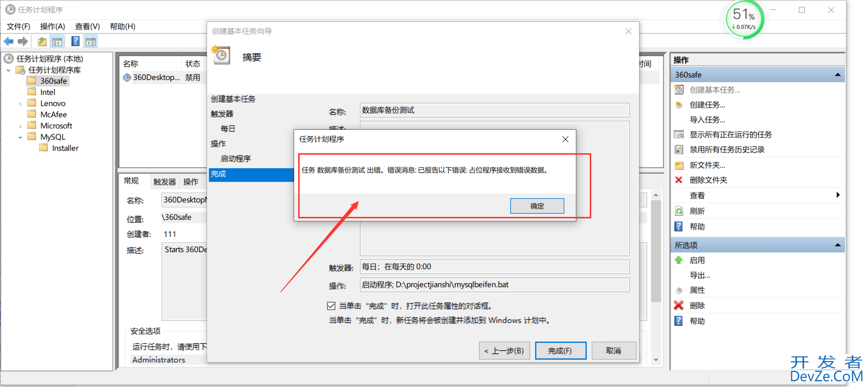
Task: Select the Intel folder in tree
Action: pyautogui.click(x=48, y=92)
